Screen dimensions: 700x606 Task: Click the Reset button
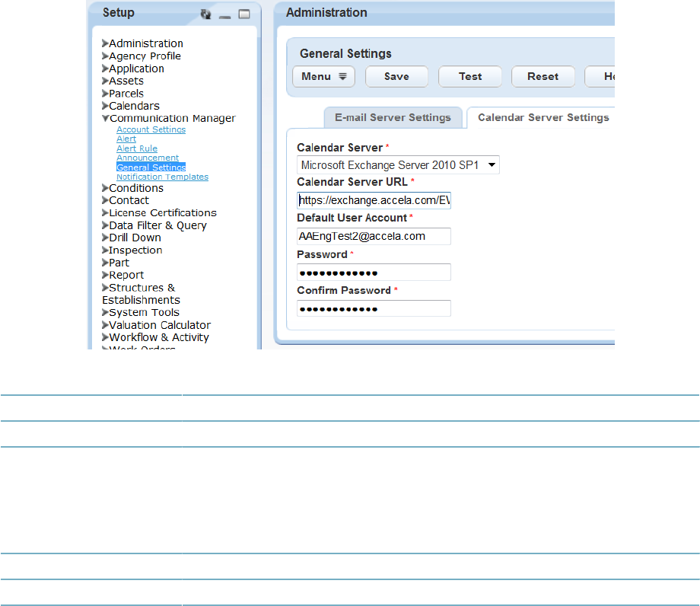pyautogui.click(x=542, y=76)
